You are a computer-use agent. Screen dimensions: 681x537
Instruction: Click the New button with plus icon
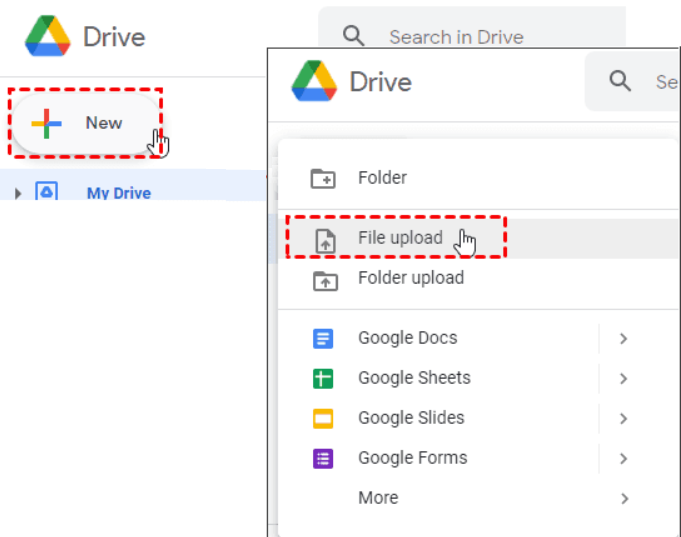pos(86,123)
